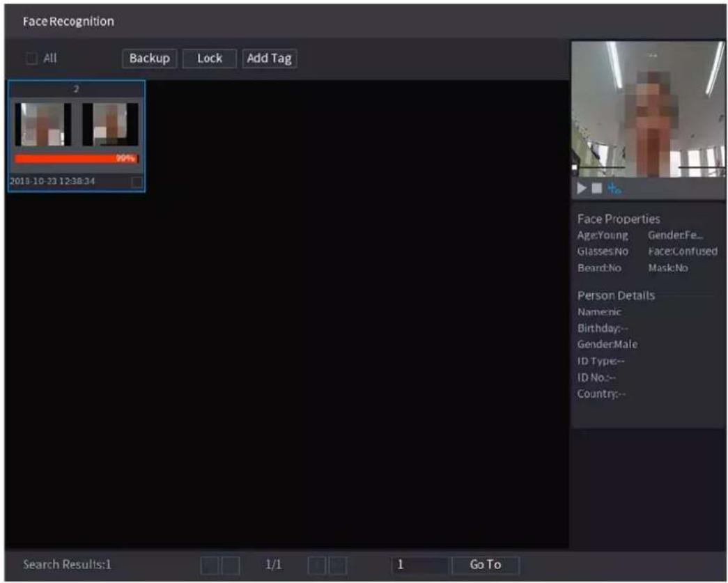Click the result card header number 2
Viewport: 728px width, 583px height.
point(76,88)
